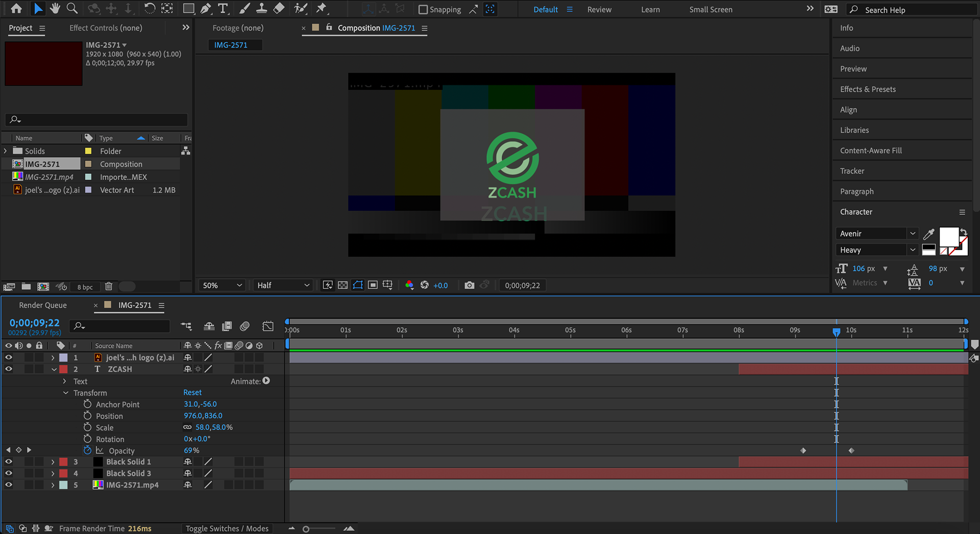Show more workspaces with double chevron
The width and height of the screenshot is (980, 534).
(x=810, y=9)
